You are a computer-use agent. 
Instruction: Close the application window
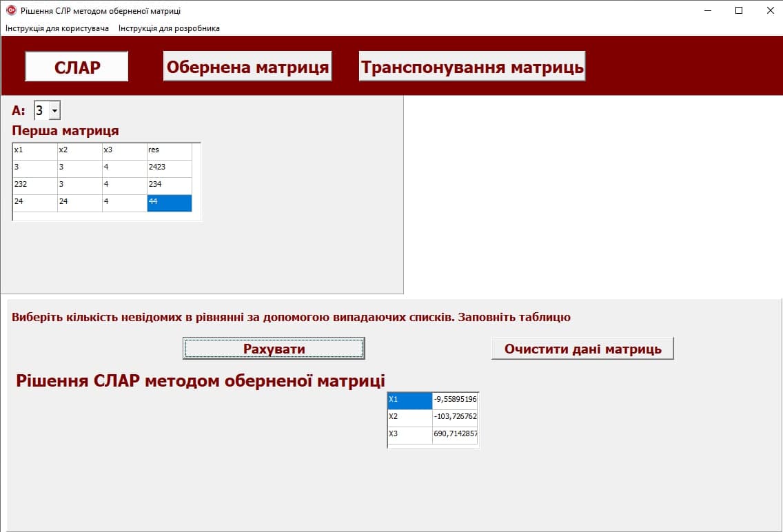point(770,10)
